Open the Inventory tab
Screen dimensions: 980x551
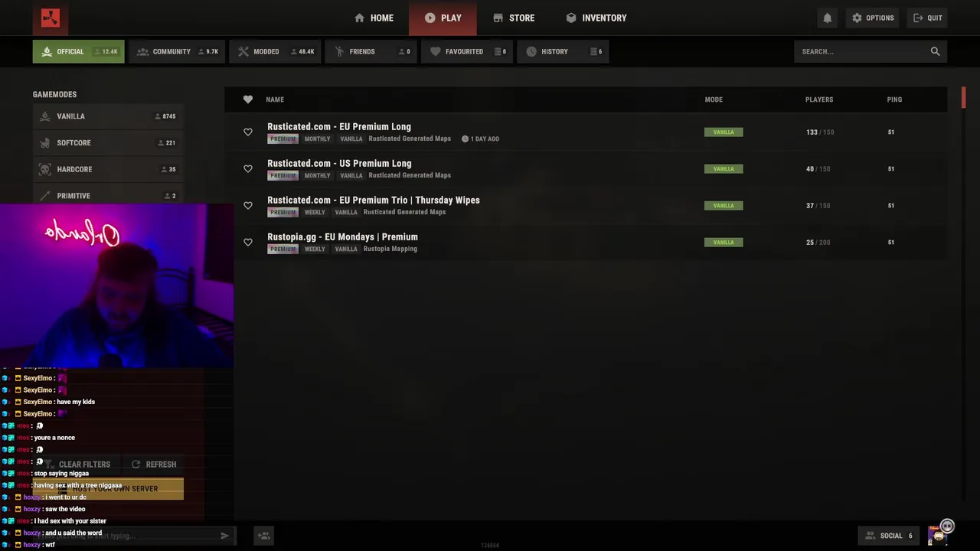[596, 18]
